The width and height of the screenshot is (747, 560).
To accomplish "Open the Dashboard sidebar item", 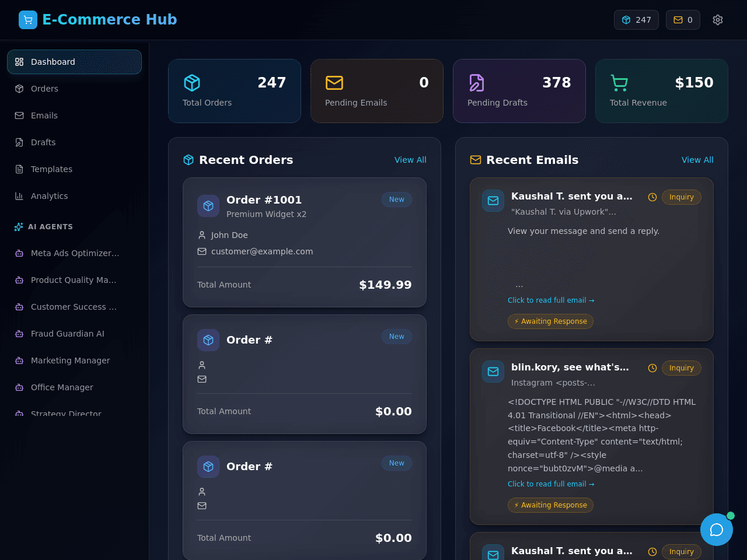I will (x=74, y=62).
